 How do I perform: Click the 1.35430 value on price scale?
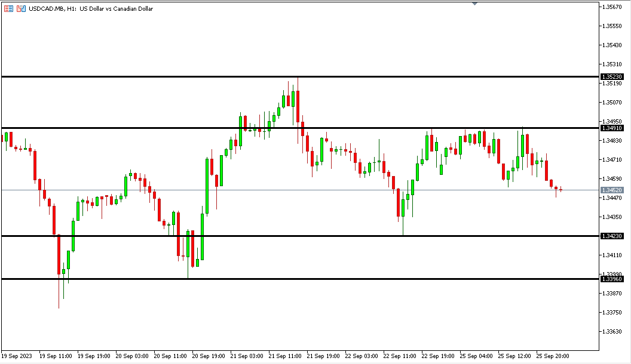612,45
